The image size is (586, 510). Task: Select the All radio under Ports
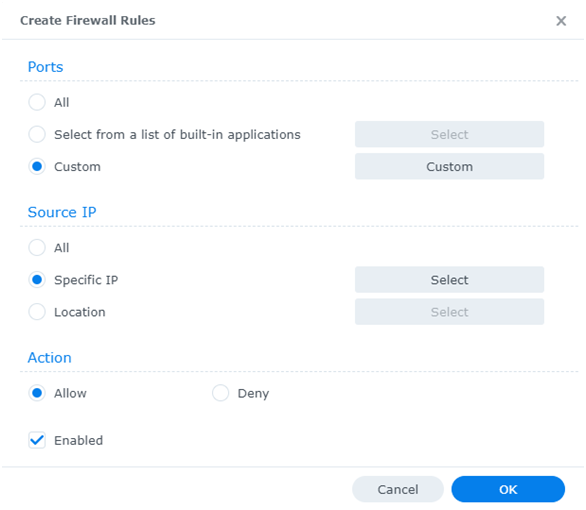tap(37, 102)
